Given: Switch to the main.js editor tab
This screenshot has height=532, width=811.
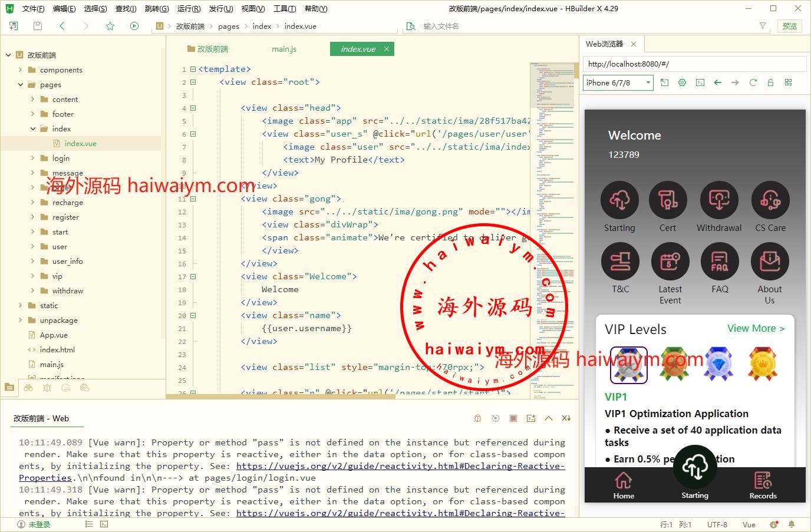Looking at the screenshot, I should [x=283, y=49].
